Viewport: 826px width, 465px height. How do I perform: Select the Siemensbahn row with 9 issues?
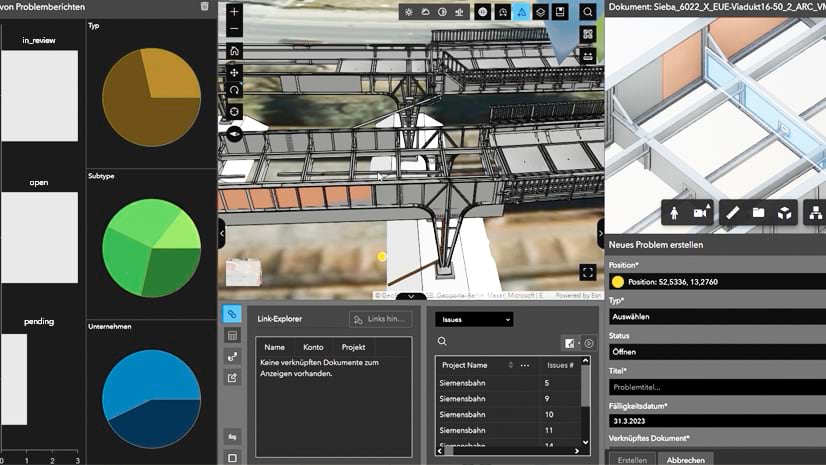tap(508, 399)
